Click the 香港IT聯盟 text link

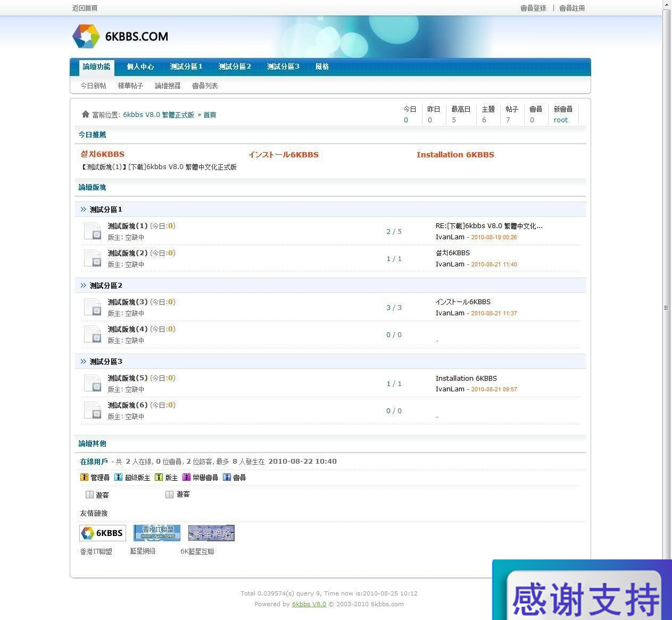[96, 551]
